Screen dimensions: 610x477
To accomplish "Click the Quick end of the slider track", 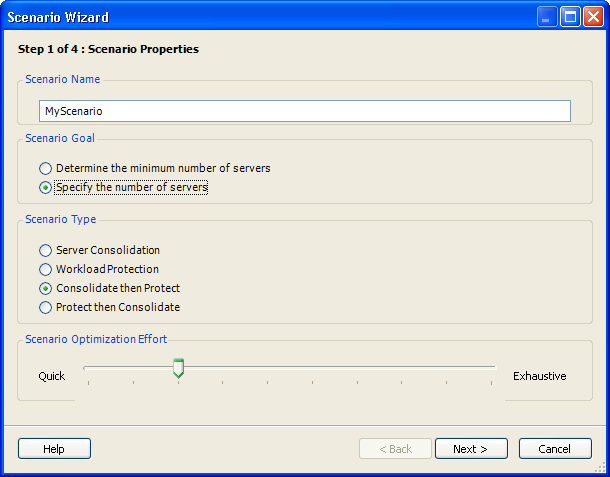I will pos(86,367).
